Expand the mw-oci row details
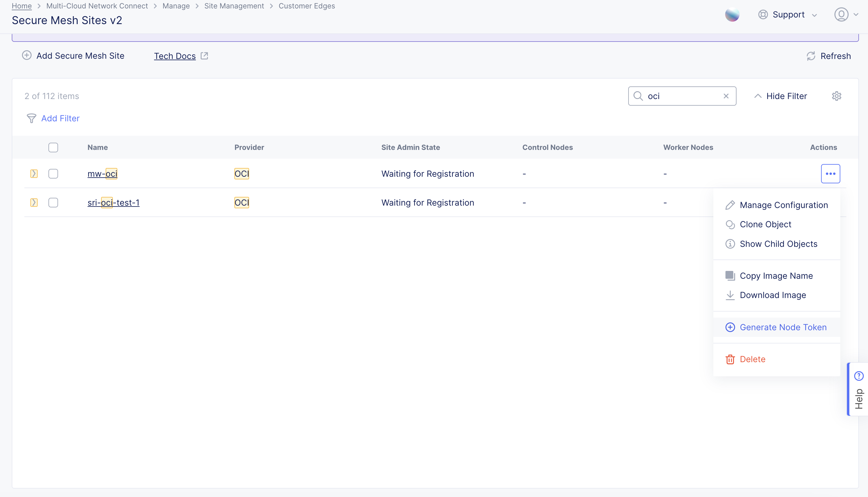The image size is (868, 497). pos(34,174)
